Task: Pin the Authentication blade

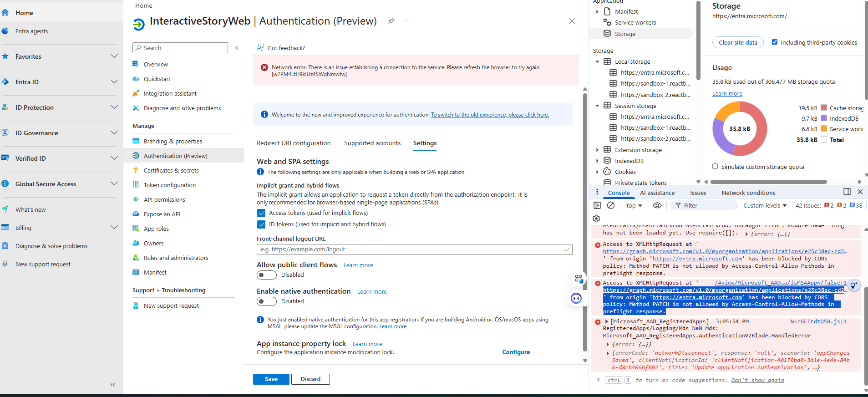Action: coord(391,21)
